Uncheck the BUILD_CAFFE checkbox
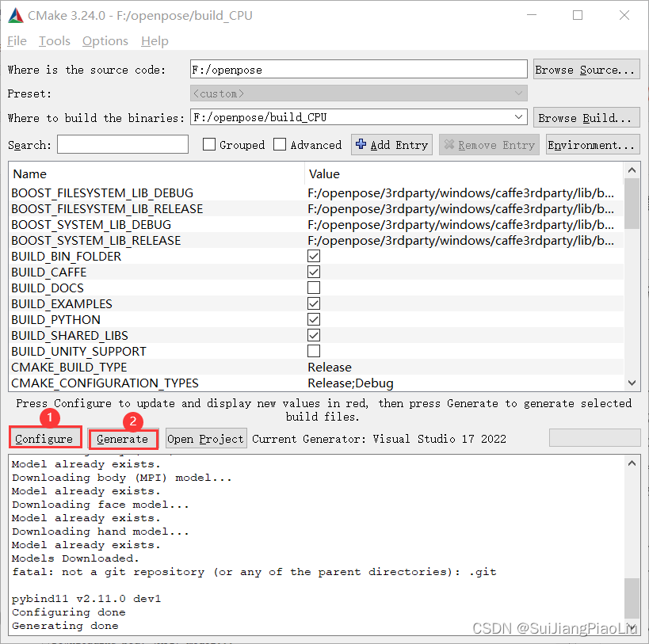 tap(314, 272)
